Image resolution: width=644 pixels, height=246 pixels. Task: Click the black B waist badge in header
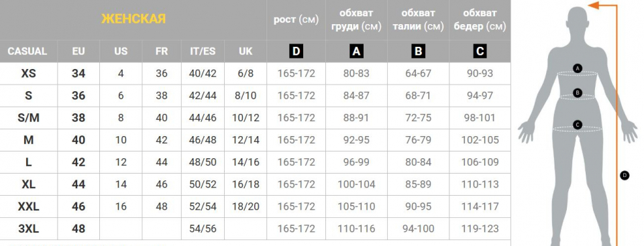418,52
